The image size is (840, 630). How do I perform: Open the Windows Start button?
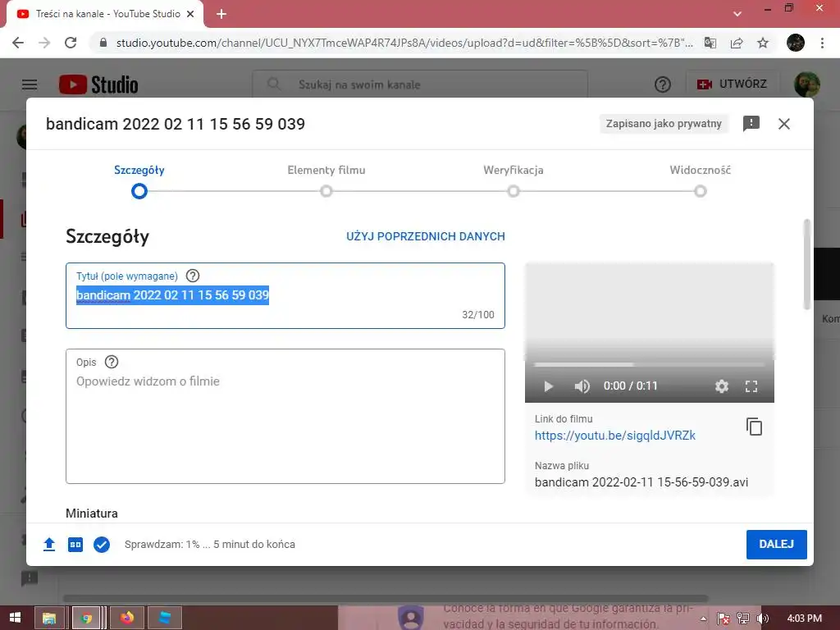point(15,619)
